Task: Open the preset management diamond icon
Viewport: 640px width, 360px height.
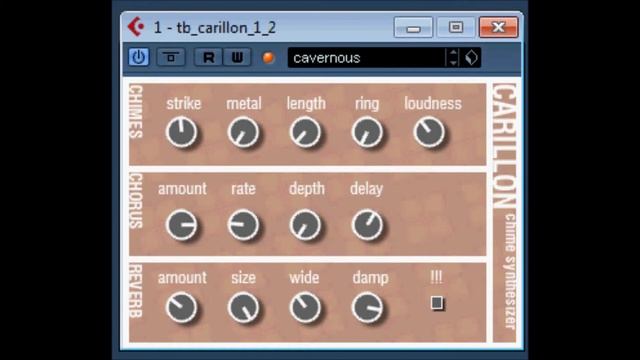Action: click(471, 58)
